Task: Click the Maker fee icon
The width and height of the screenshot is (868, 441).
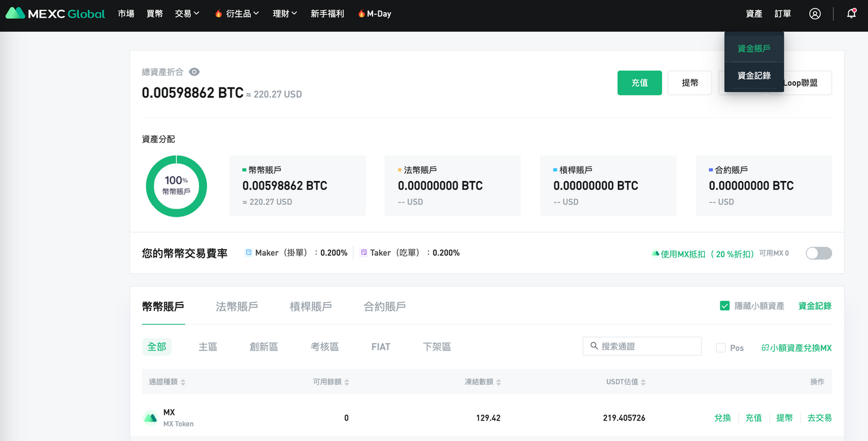Action: tap(249, 253)
